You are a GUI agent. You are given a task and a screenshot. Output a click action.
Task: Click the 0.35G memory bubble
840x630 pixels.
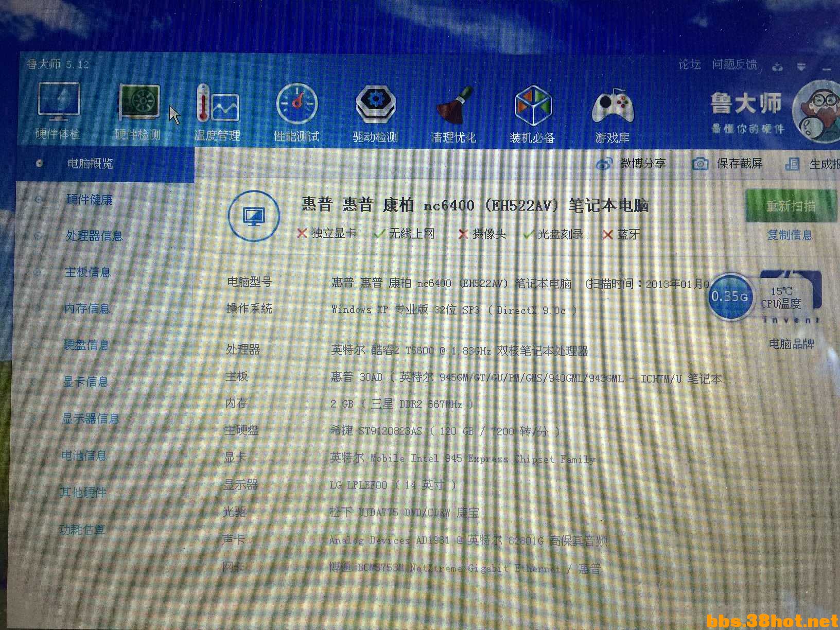[730, 297]
